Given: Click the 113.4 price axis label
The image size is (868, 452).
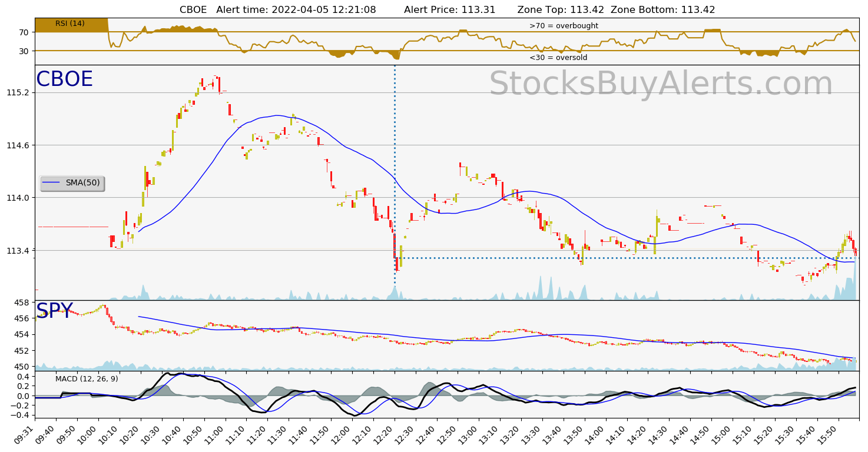Looking at the screenshot, I should point(19,250).
